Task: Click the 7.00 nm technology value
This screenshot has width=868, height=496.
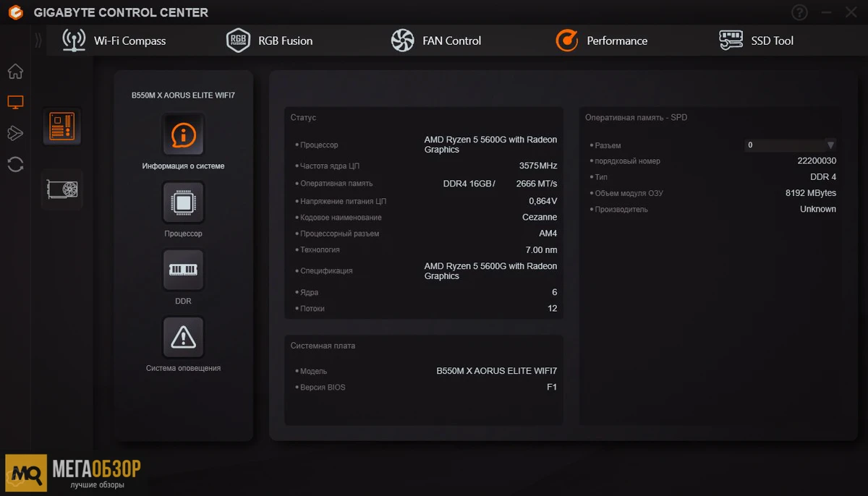Action: pos(542,249)
